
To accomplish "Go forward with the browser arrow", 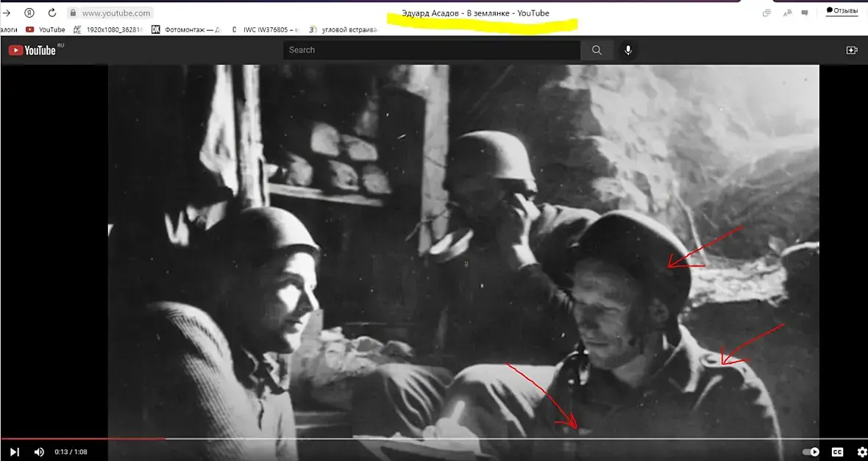I will click(x=7, y=12).
